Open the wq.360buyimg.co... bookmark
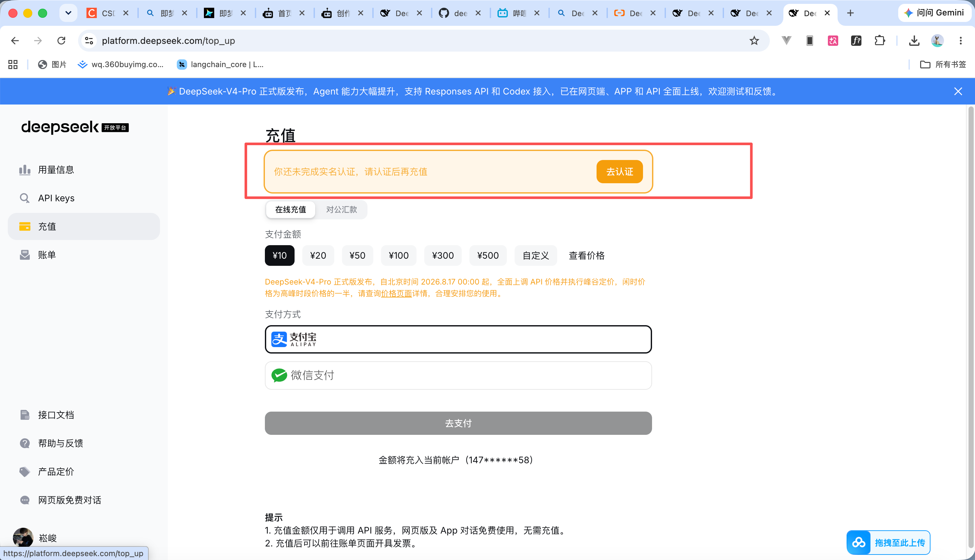This screenshot has width=975, height=560. point(120,64)
